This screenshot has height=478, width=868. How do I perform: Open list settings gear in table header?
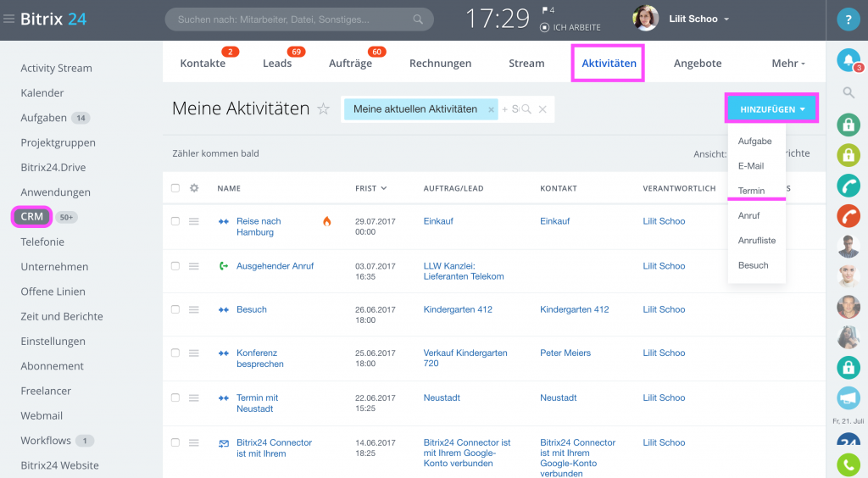pyautogui.click(x=194, y=188)
